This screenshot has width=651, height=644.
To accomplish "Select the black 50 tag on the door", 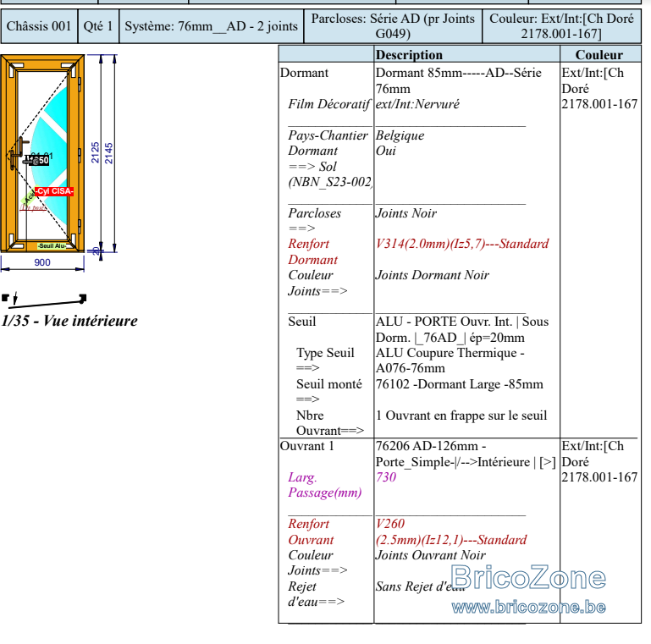I will click(x=40, y=161).
